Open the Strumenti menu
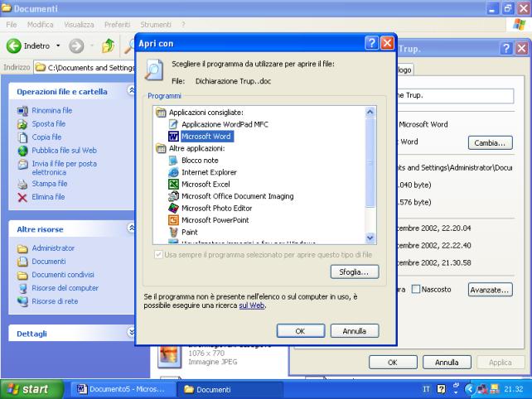This screenshot has width=532, height=399. click(156, 25)
